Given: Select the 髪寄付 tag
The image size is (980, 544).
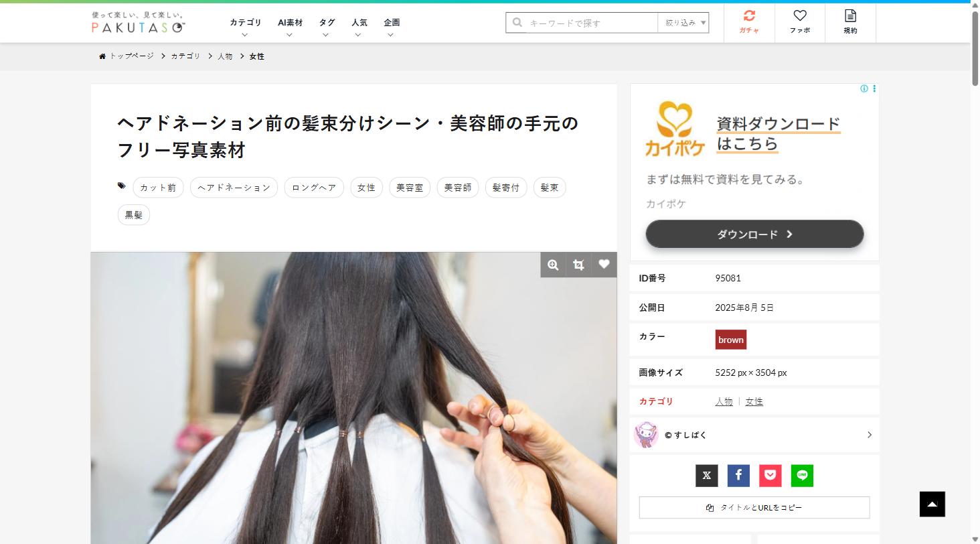Looking at the screenshot, I should 506,188.
